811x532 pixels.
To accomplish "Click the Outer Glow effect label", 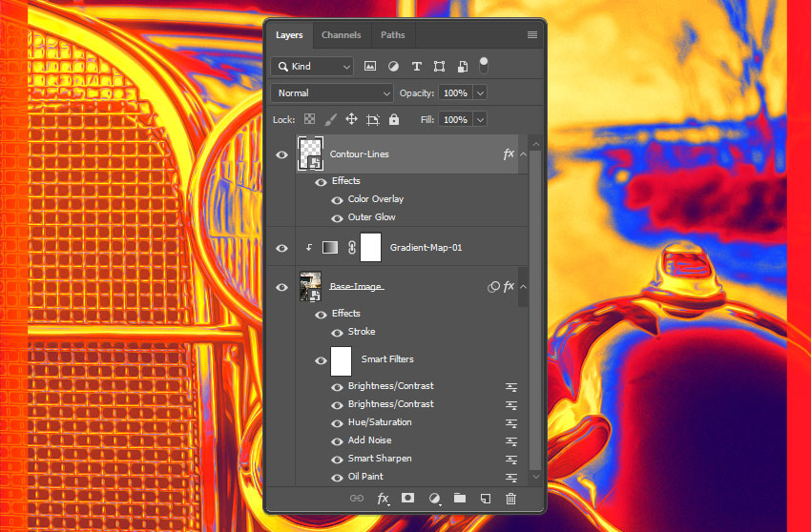I will click(371, 217).
